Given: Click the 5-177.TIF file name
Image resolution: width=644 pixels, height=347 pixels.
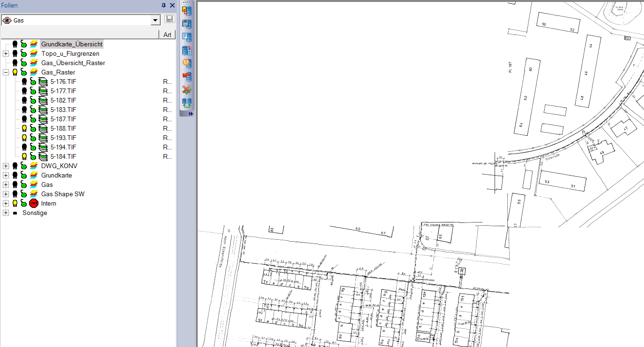Looking at the screenshot, I should (x=63, y=91).
